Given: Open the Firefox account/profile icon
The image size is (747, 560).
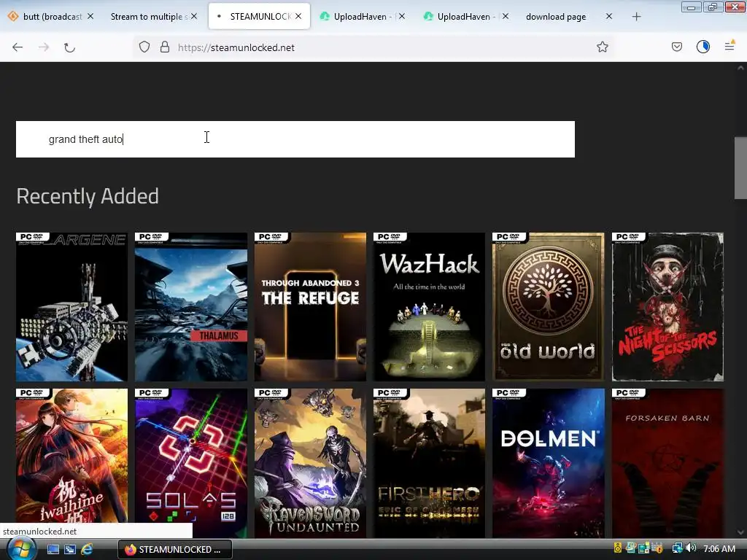Looking at the screenshot, I should [703, 47].
